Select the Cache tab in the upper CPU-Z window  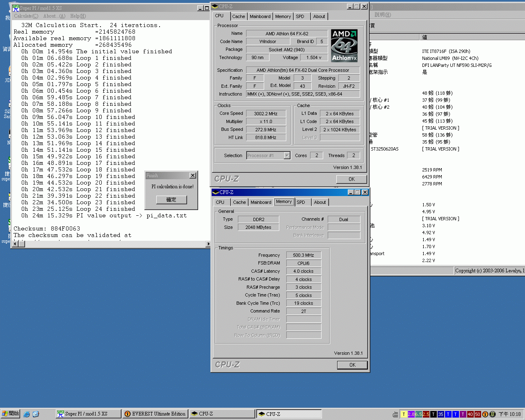point(238,16)
